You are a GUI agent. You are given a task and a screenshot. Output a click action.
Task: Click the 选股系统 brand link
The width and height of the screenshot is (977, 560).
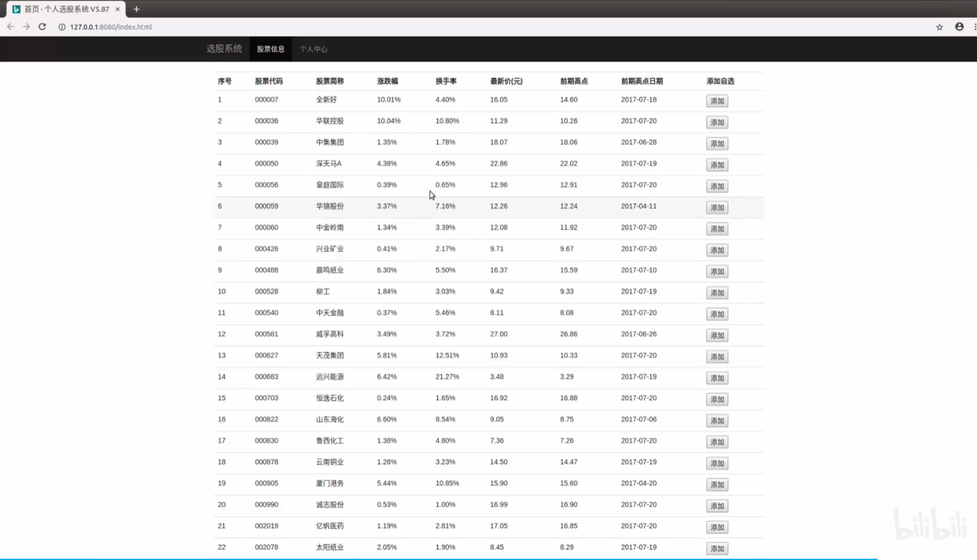[224, 49]
